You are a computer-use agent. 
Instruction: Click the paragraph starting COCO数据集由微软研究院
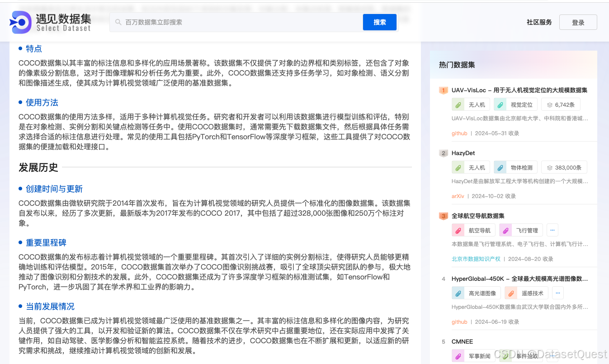tap(214, 213)
